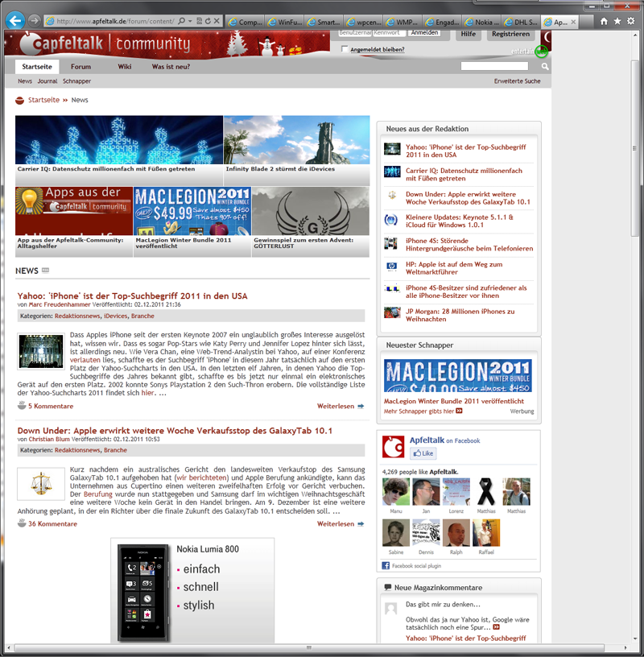Switch to the DHL S... browser tab
This screenshot has width=644, height=657.
(x=521, y=23)
